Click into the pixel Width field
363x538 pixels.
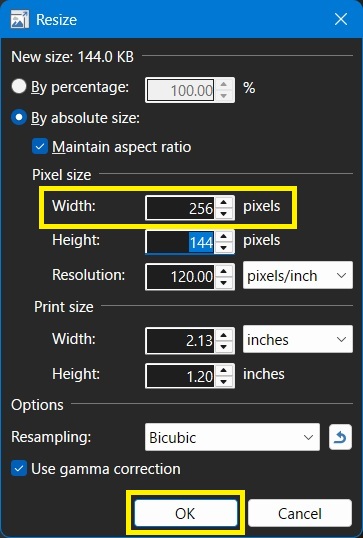[x=180, y=208]
